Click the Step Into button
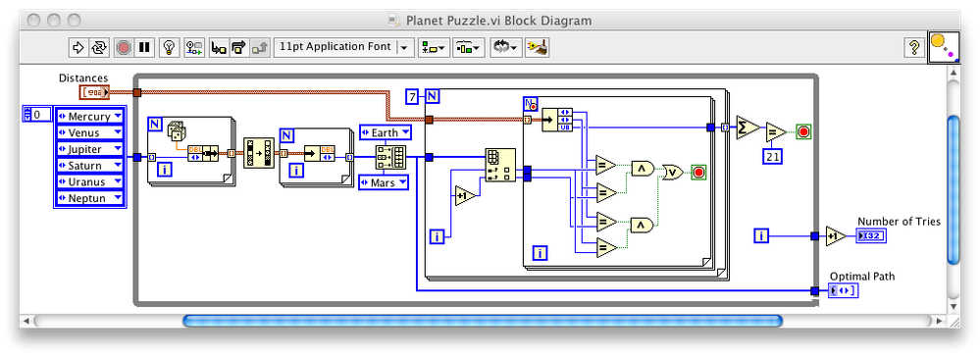980x357 pixels. click(x=219, y=47)
